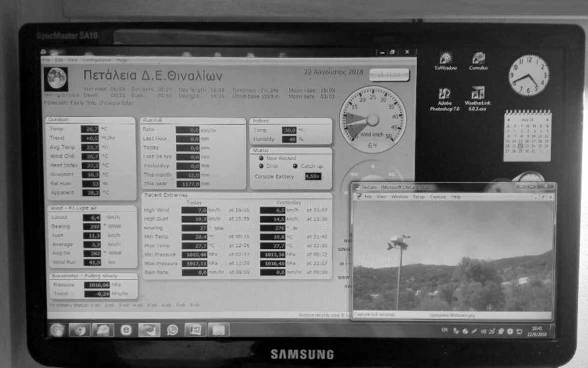Click 'Capture in 6 seconds' in the TinCam status bar

pos(374,315)
